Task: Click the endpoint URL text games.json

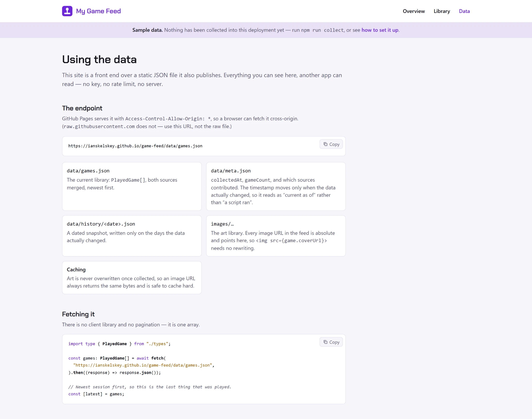Action: click(x=135, y=146)
